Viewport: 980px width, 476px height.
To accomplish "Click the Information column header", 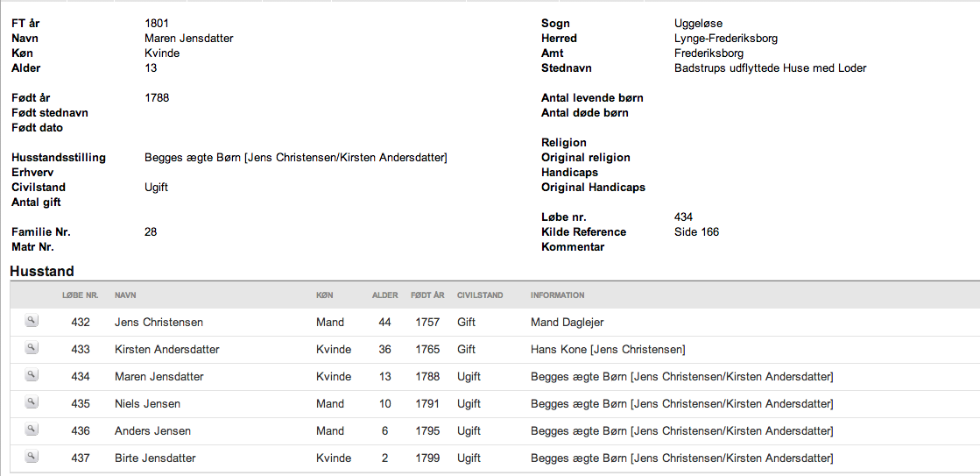I will pyautogui.click(x=558, y=295).
